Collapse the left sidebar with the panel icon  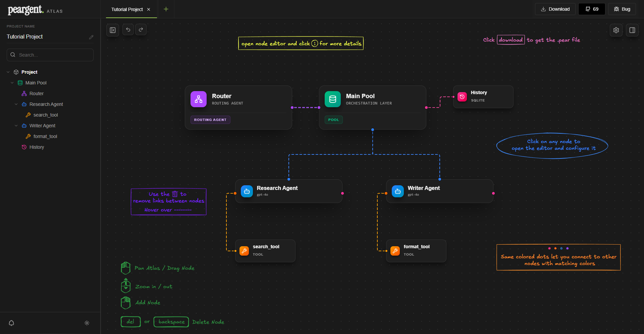(x=112, y=29)
